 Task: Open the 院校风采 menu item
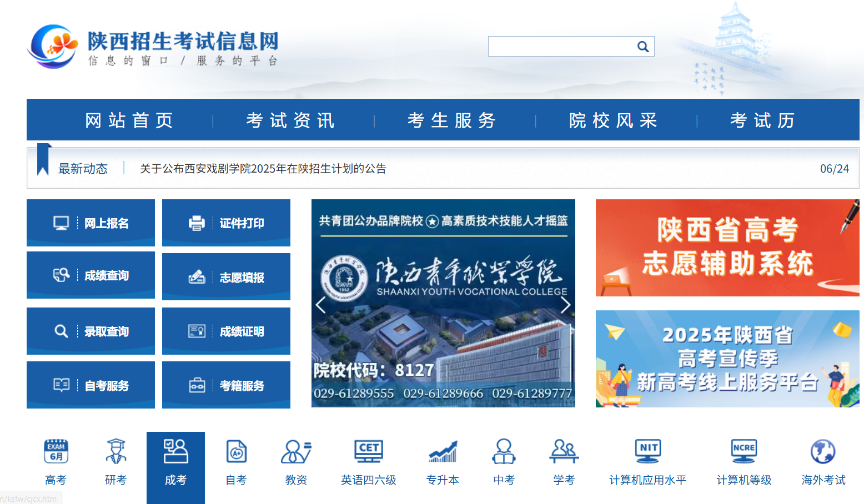pos(613,119)
